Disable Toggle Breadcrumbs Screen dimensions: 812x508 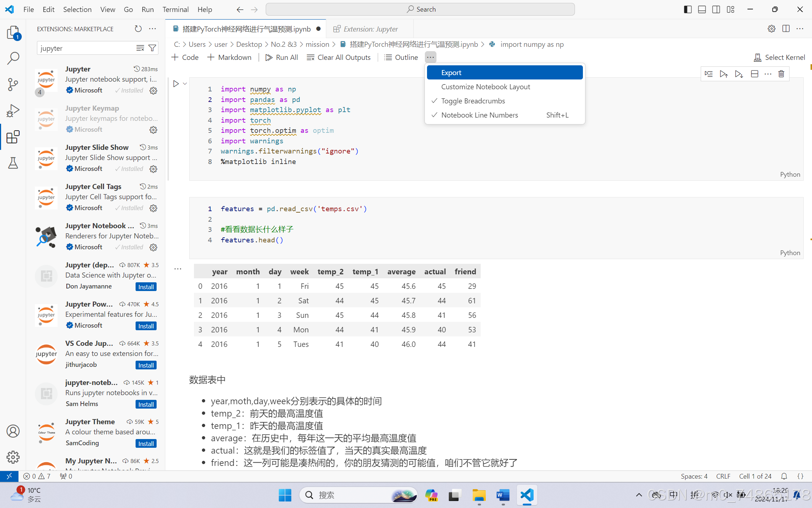click(x=473, y=101)
